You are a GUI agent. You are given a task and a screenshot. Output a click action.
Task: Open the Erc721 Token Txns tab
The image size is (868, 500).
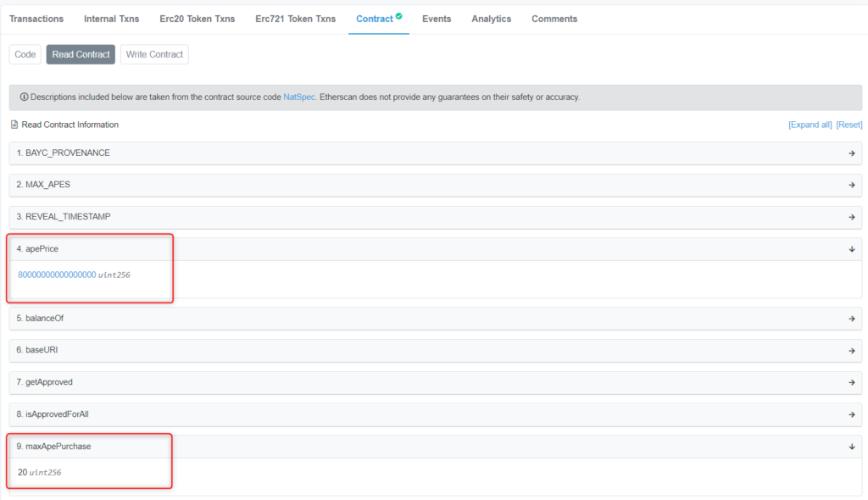point(295,19)
